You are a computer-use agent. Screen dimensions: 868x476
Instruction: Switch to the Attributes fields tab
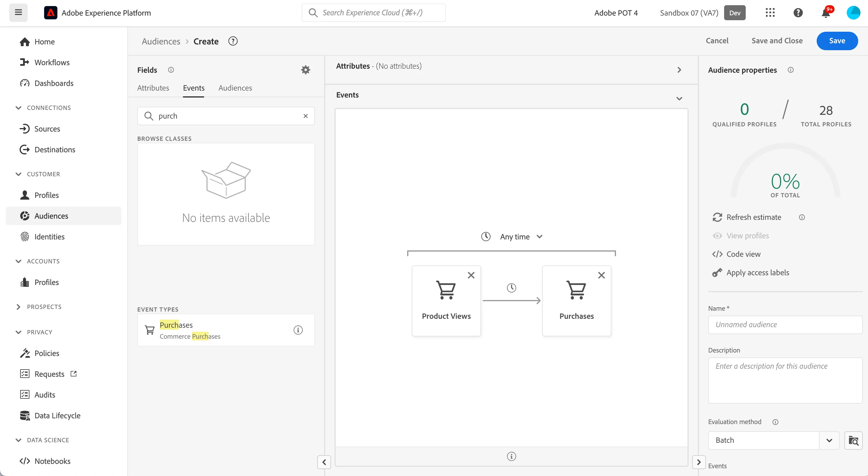pyautogui.click(x=153, y=88)
